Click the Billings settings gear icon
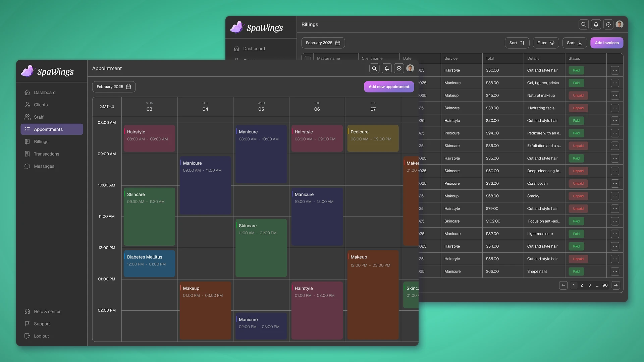 (608, 24)
